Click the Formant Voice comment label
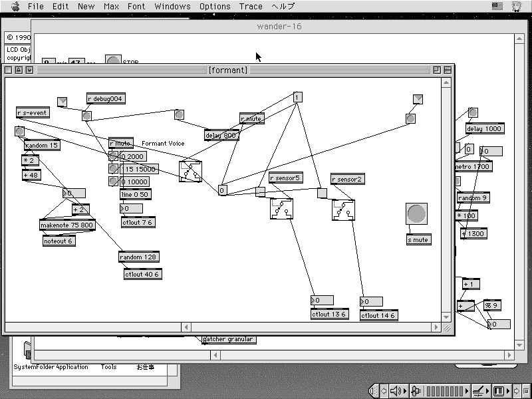532x399 pixels. point(163,144)
